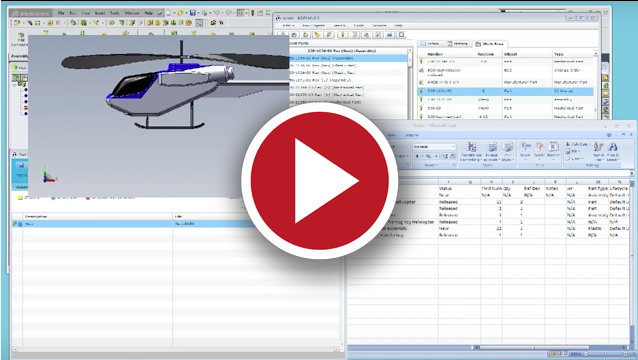The height and width of the screenshot is (360, 638).
Task: Select the highlighted assembly row in the PLM parts list
Action: (348, 58)
